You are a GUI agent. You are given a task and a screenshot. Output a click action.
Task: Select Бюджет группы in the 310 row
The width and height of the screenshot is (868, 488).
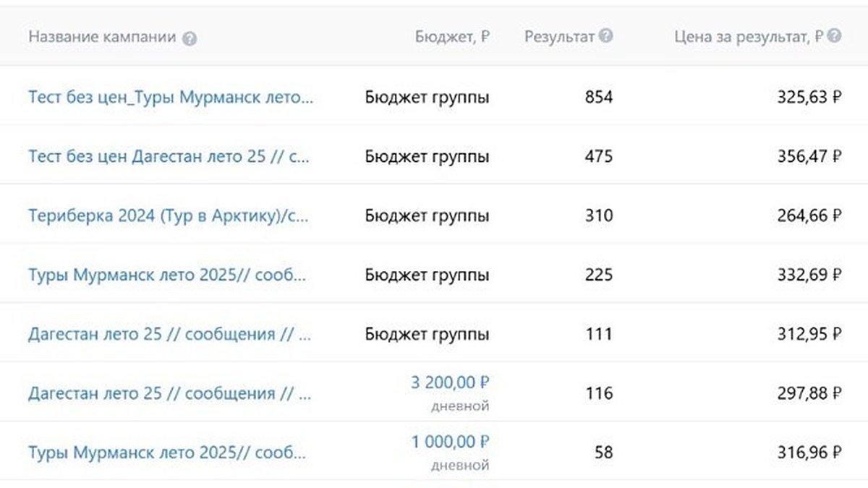coord(427,216)
